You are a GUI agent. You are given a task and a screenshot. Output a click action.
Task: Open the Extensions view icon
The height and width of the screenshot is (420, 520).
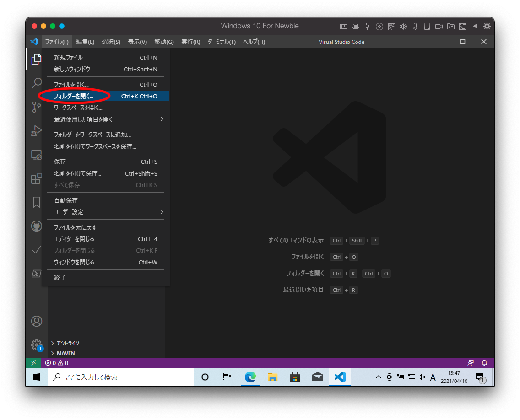pyautogui.click(x=36, y=179)
